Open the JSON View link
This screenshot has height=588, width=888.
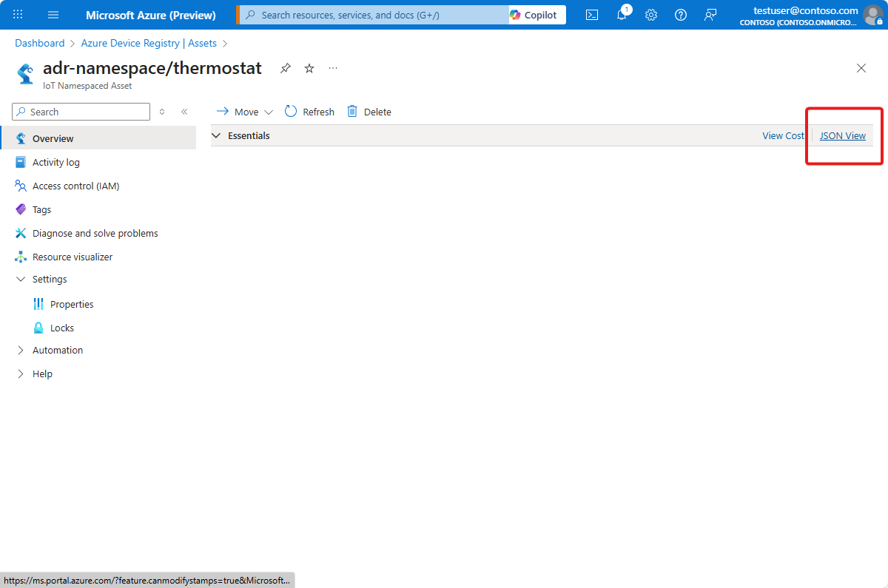coord(843,135)
